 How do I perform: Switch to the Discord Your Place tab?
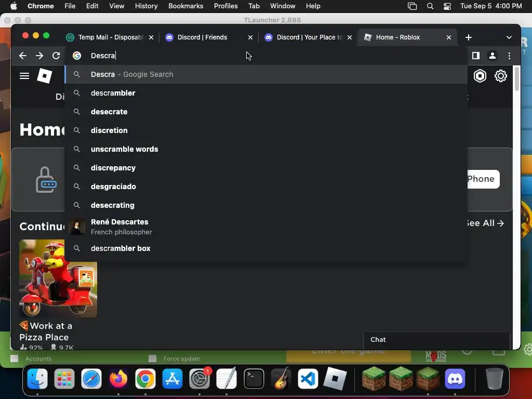[x=308, y=37]
